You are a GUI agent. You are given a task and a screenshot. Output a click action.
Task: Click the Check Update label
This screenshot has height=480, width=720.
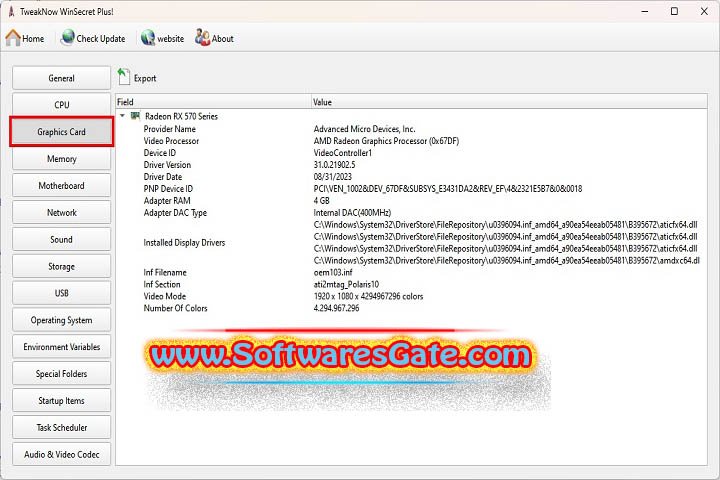[101, 39]
